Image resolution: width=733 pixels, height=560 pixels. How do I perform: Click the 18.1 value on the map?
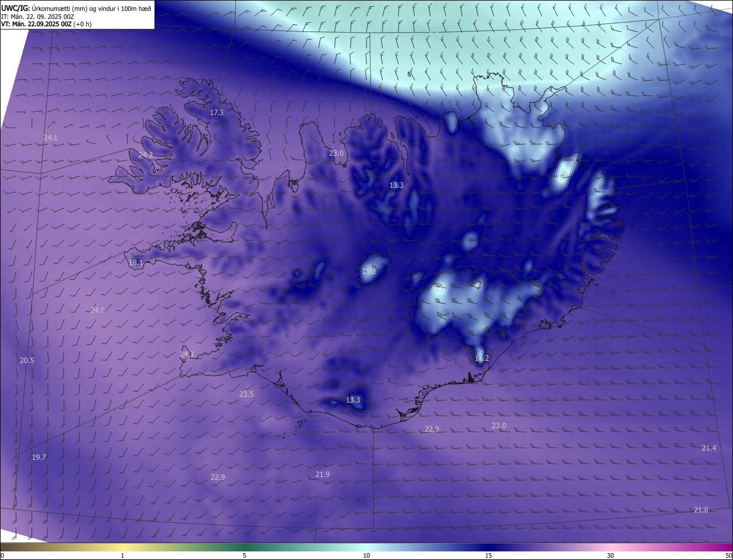click(136, 263)
